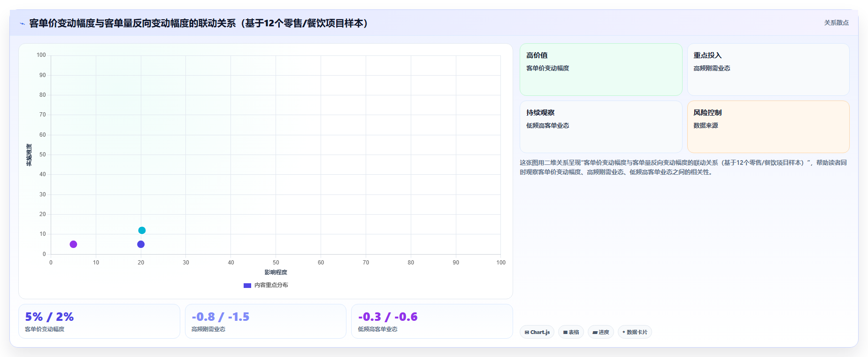Click the 数据卡片 tag chip
This screenshot has height=357, width=868.
635,332
